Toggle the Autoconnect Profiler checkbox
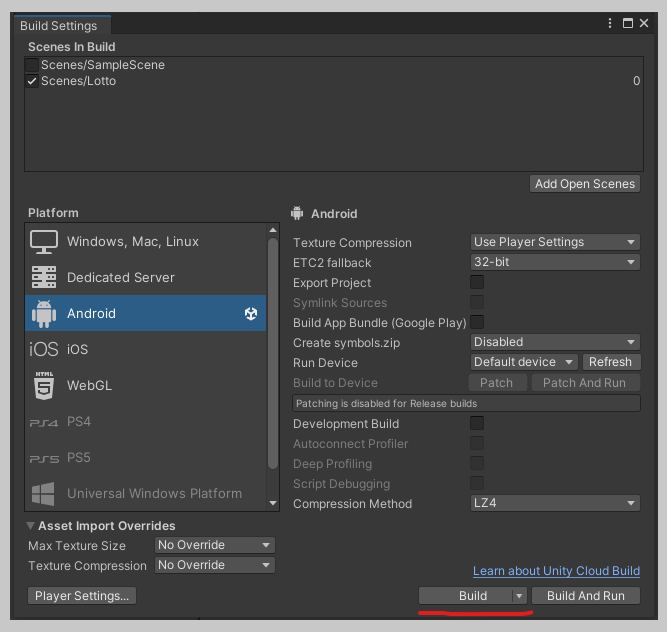The height and width of the screenshot is (632, 667). 477,443
